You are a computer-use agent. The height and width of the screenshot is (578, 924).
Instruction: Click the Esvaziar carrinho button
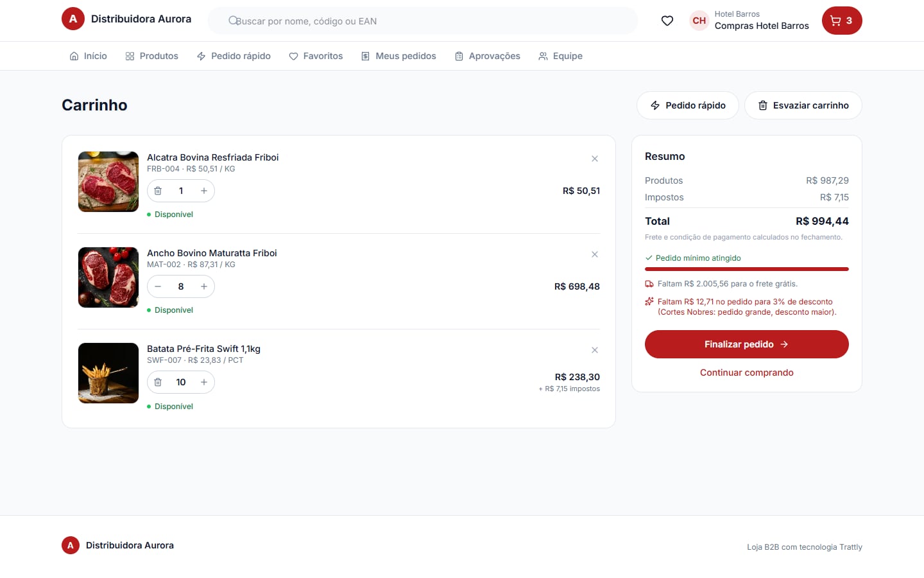(x=803, y=105)
